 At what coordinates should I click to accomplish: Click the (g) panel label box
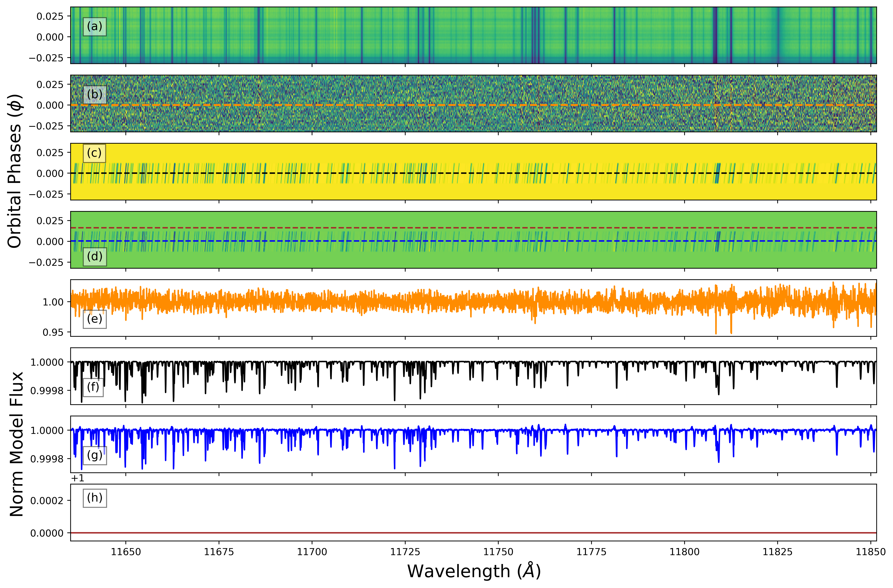(x=95, y=456)
